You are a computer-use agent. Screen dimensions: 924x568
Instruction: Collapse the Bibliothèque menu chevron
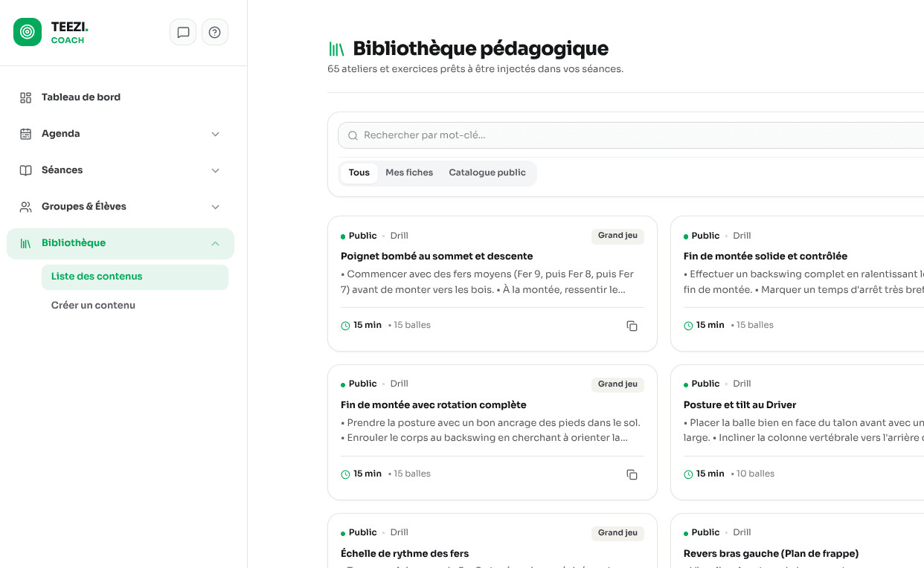click(x=215, y=243)
